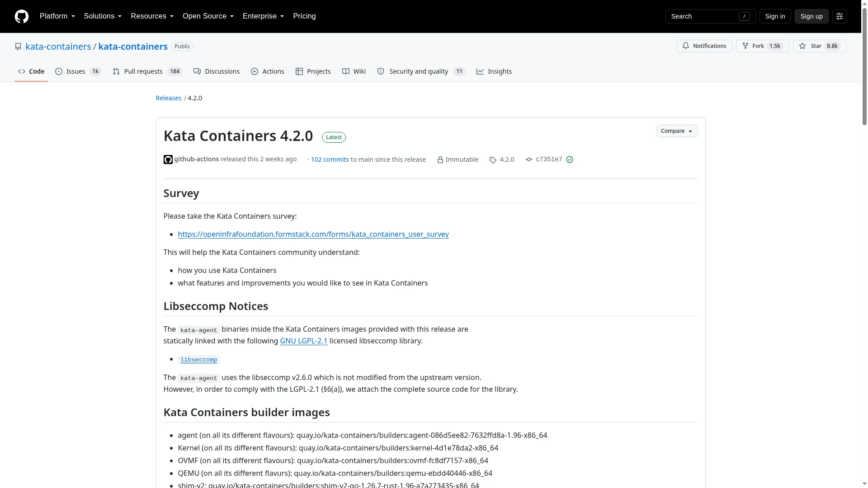Open the github-actions author link
Image resolution: width=868 pixels, height=488 pixels.
pyautogui.click(x=196, y=159)
